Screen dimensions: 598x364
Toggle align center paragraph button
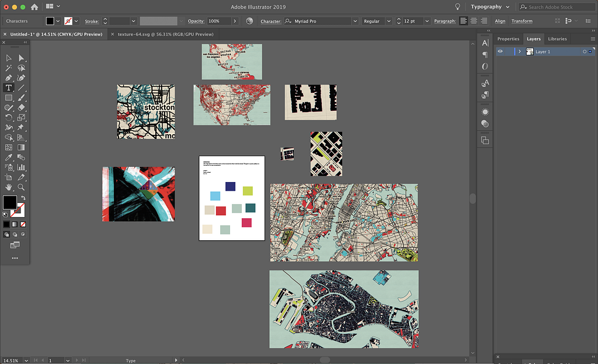[x=474, y=21]
